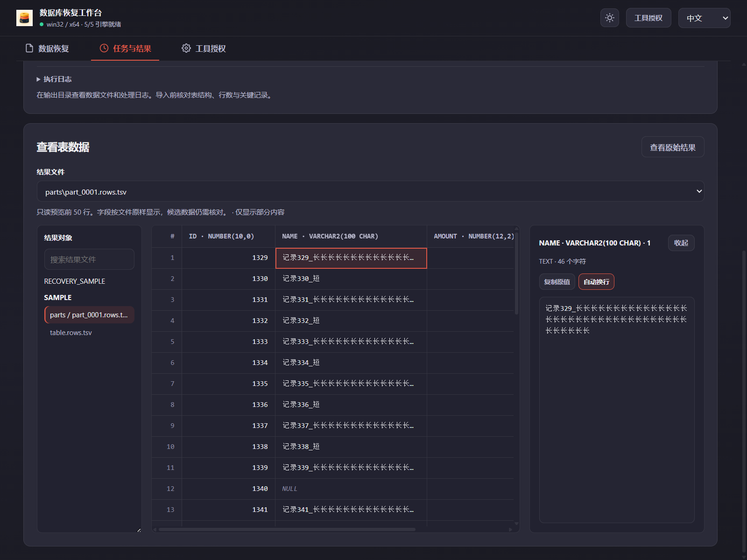Select RECOVERY_SAMPLE in result objects
Screen dimensions: 747x560
tap(75, 281)
